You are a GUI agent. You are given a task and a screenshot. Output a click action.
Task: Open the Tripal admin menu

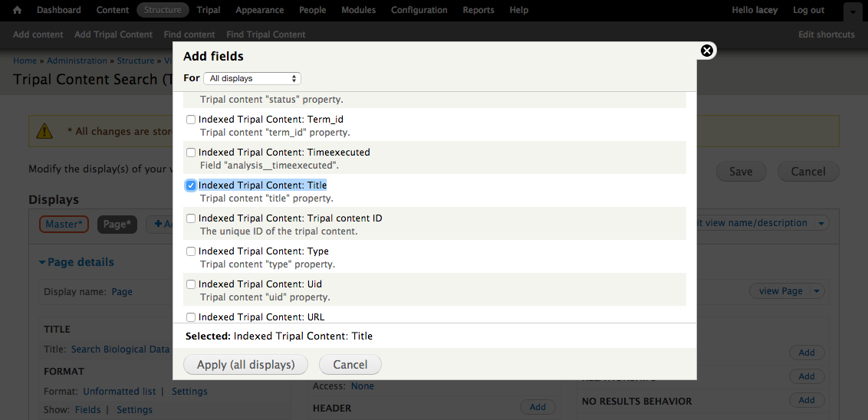pos(208,10)
